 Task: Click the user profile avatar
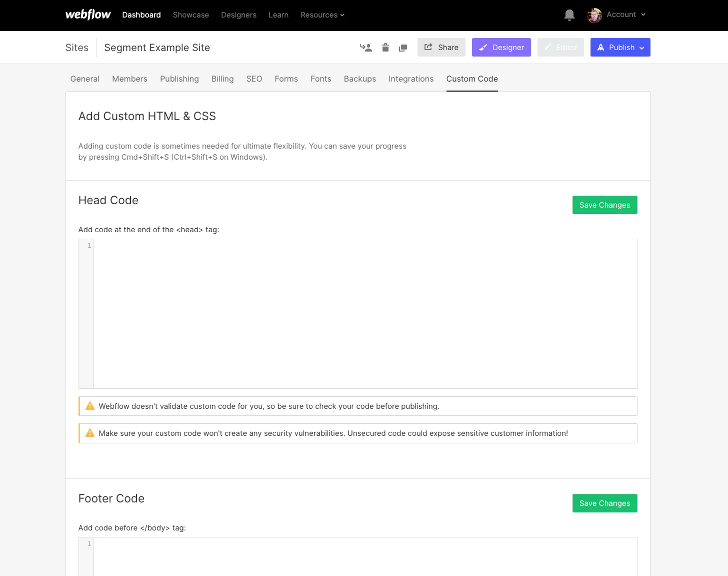coord(594,15)
